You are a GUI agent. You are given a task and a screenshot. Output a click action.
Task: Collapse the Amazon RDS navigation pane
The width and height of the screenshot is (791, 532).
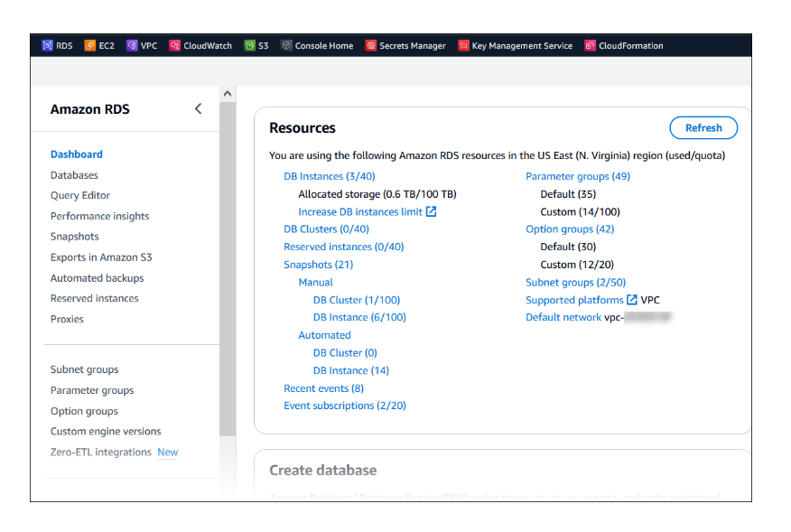click(199, 108)
